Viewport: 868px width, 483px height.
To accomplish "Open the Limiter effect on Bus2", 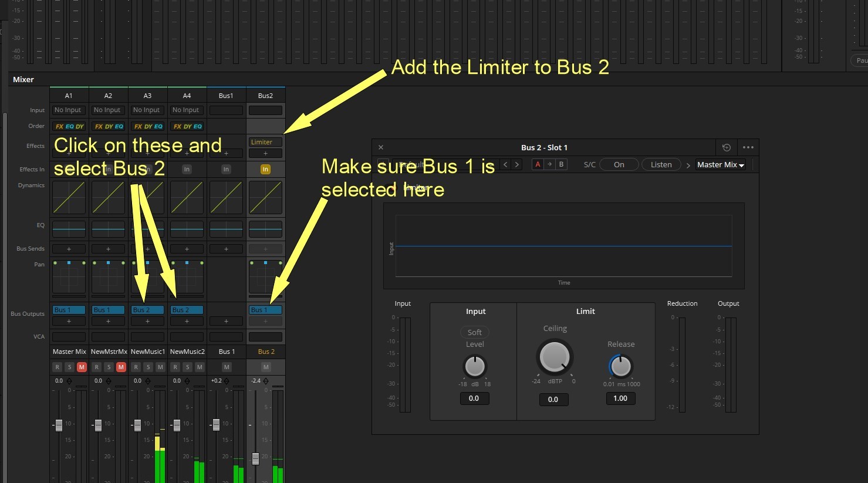I will [x=265, y=142].
